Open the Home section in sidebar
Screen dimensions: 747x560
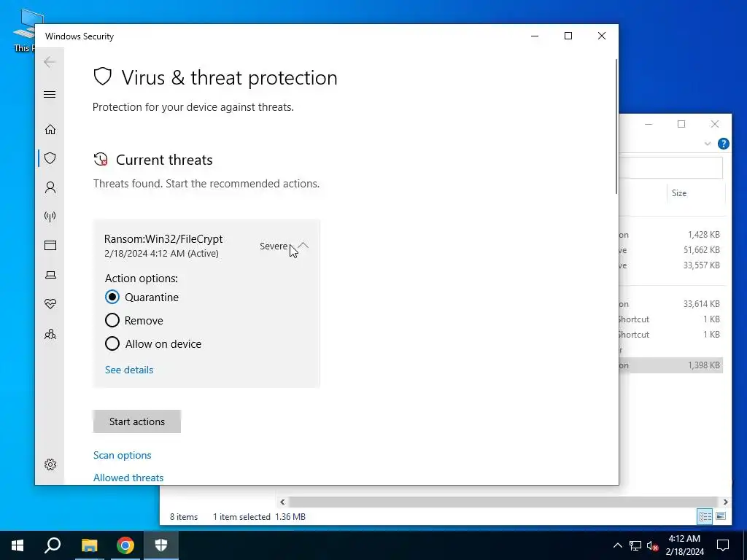[50, 130]
